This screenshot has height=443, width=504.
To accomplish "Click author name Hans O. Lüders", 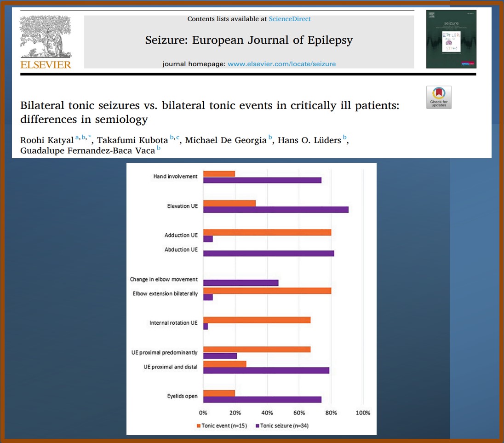I will coord(309,140).
